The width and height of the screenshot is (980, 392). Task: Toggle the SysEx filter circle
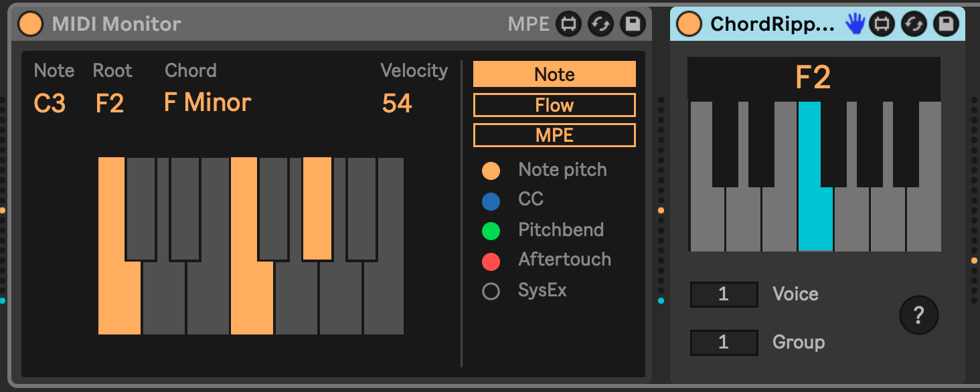coord(491,291)
